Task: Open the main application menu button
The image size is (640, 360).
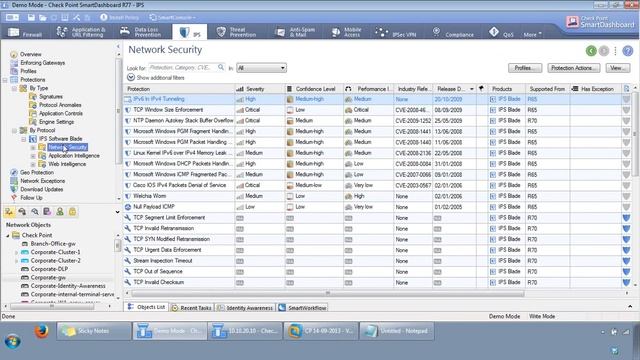Action: (12, 18)
